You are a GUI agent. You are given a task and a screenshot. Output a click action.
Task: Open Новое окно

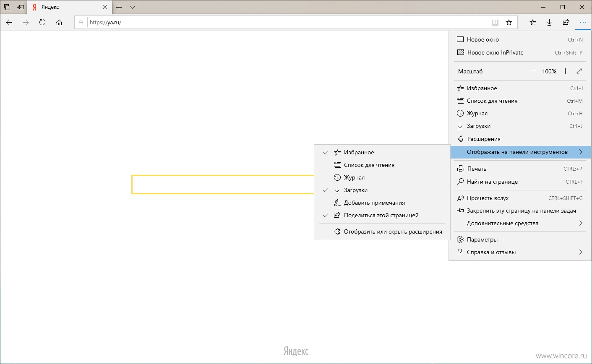click(520, 39)
